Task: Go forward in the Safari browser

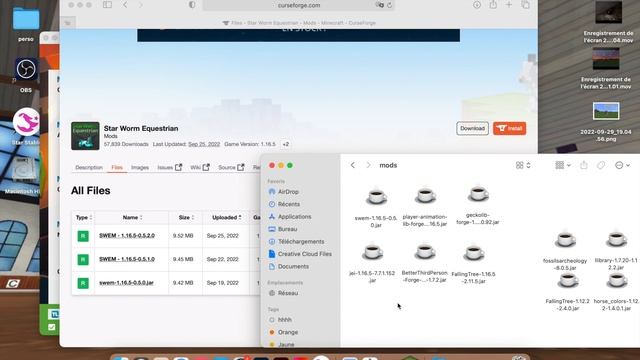Action: pyautogui.click(x=140, y=5)
